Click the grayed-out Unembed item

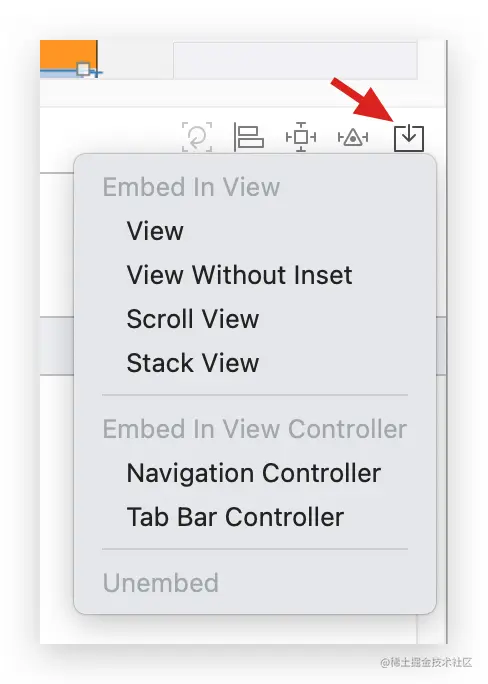[160, 583]
